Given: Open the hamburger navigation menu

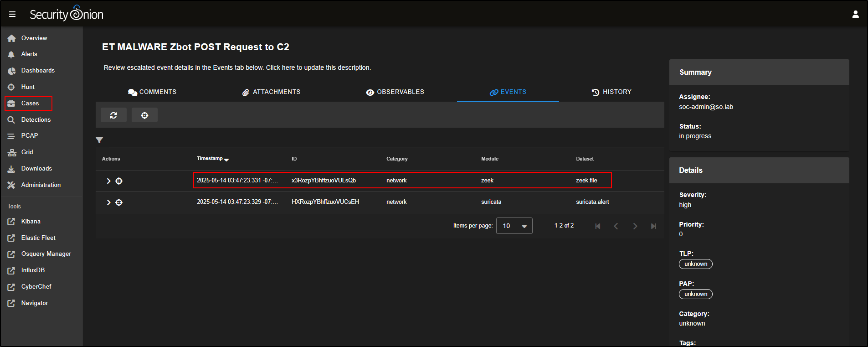Looking at the screenshot, I should (12, 14).
